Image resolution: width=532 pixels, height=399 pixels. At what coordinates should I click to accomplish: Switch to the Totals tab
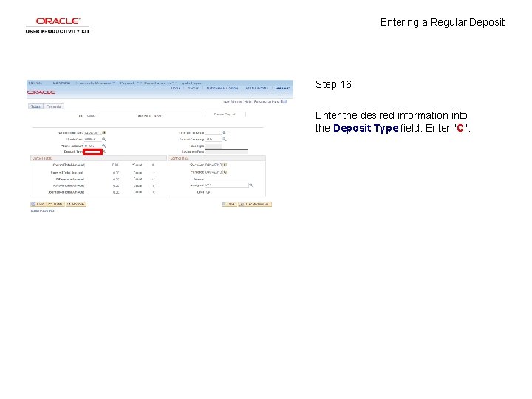point(35,106)
